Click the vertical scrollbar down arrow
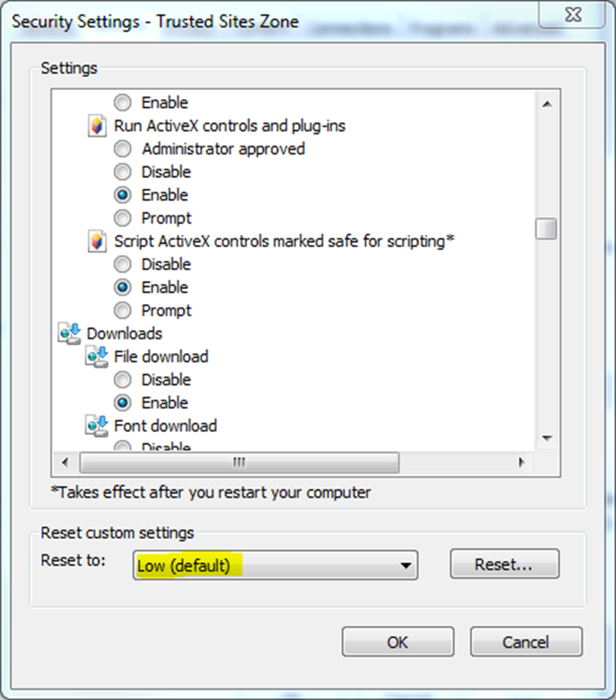This screenshot has width=616, height=700. click(547, 439)
